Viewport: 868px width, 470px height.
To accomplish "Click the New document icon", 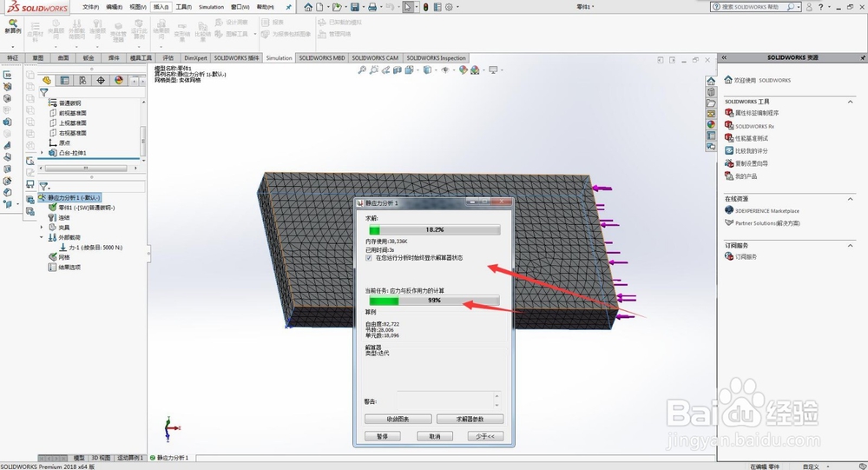I will pos(319,7).
